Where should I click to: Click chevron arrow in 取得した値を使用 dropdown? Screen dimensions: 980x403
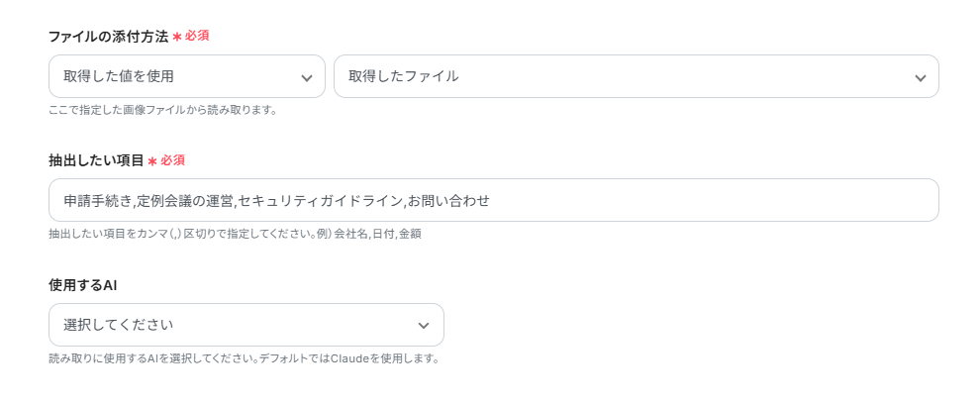click(307, 77)
